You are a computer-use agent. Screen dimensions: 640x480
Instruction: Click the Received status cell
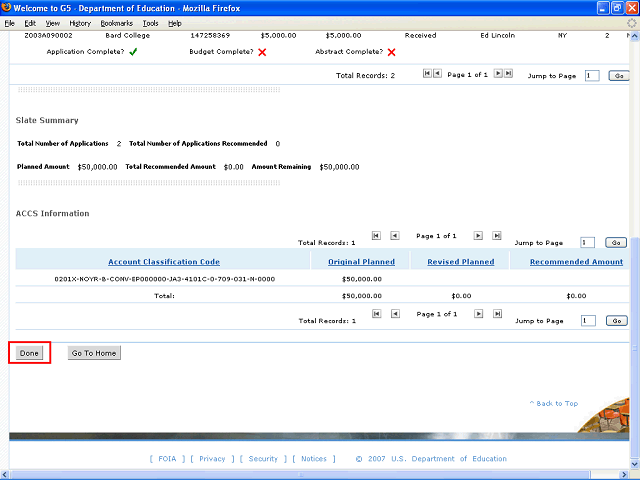pyautogui.click(x=420, y=36)
